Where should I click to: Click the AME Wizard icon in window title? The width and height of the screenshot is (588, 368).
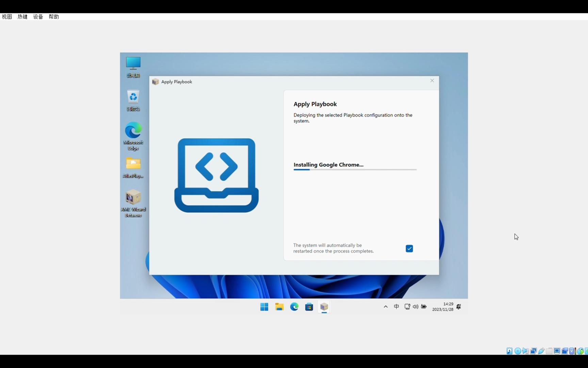(156, 82)
